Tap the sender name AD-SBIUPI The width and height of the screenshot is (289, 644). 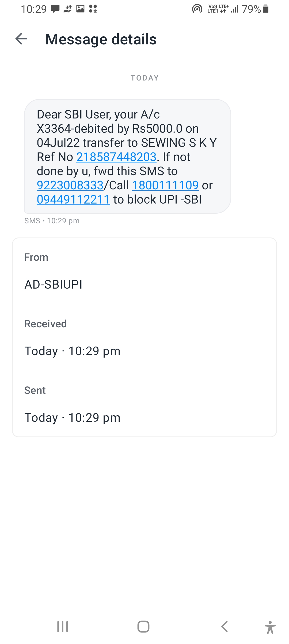point(54,285)
